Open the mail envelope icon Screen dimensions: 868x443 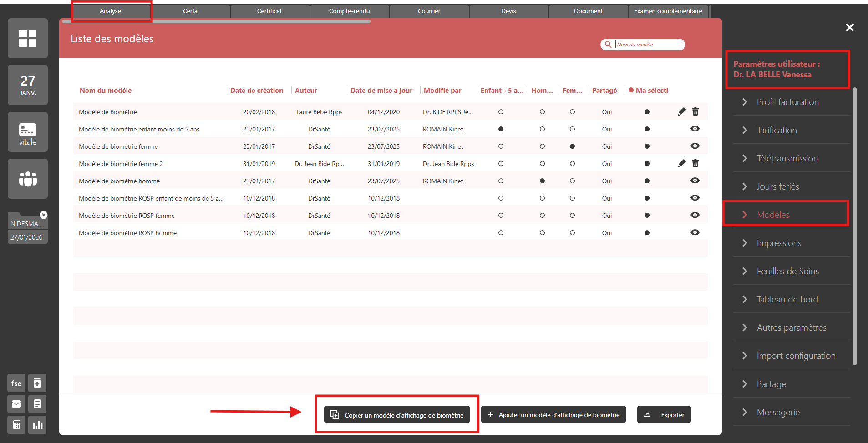(x=16, y=404)
